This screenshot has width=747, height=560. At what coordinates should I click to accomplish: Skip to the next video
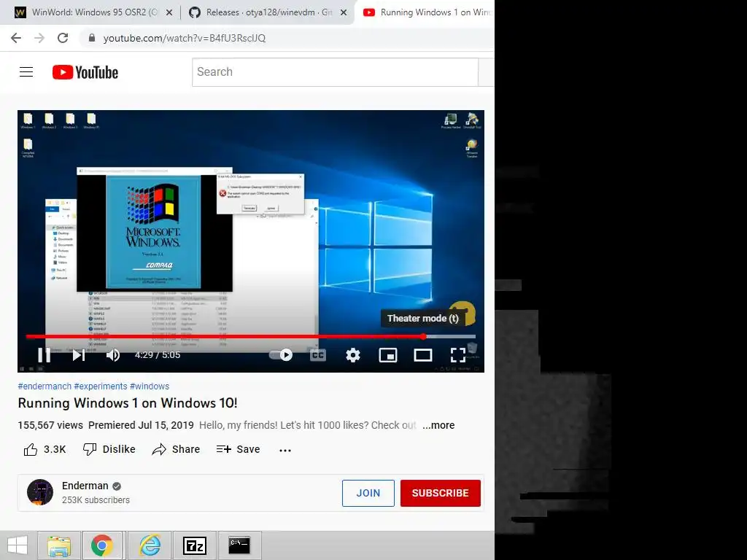(79, 355)
